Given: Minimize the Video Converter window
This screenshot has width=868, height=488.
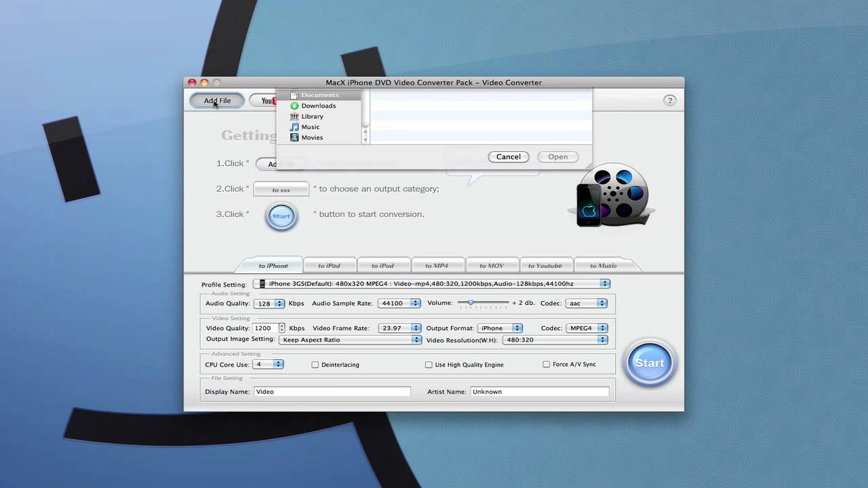Looking at the screenshot, I should 204,83.
